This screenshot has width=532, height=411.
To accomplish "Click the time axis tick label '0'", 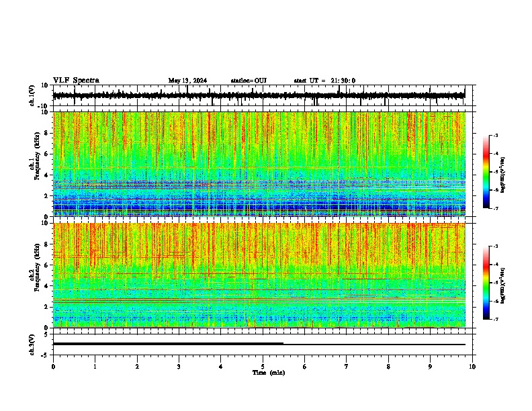I will click(x=53, y=367).
